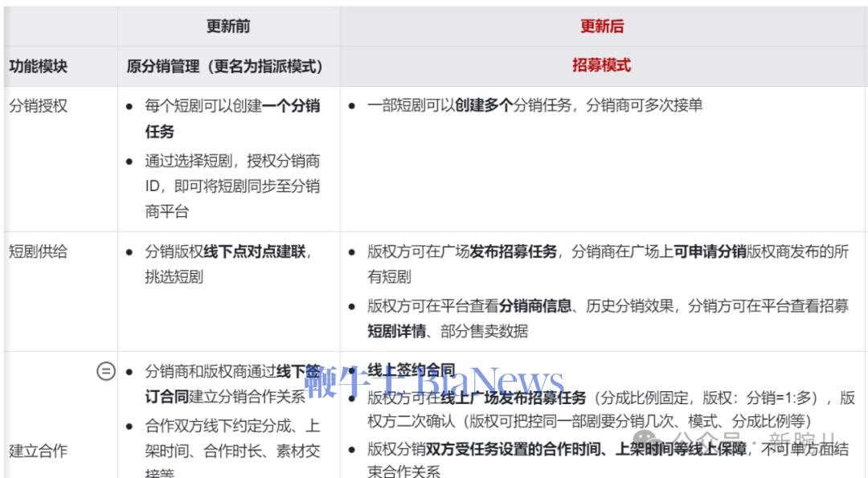Select the red 更新后 column header
This screenshot has height=478, width=868.
(602, 26)
